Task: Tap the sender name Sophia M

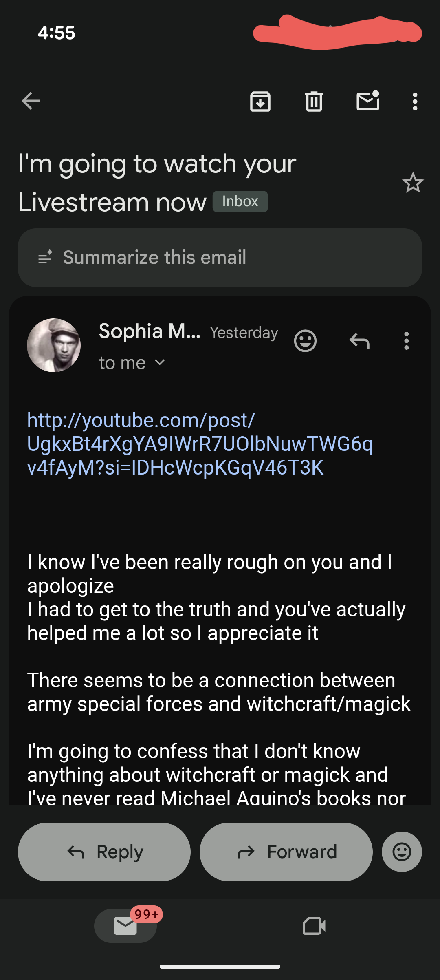Action: coord(150,331)
